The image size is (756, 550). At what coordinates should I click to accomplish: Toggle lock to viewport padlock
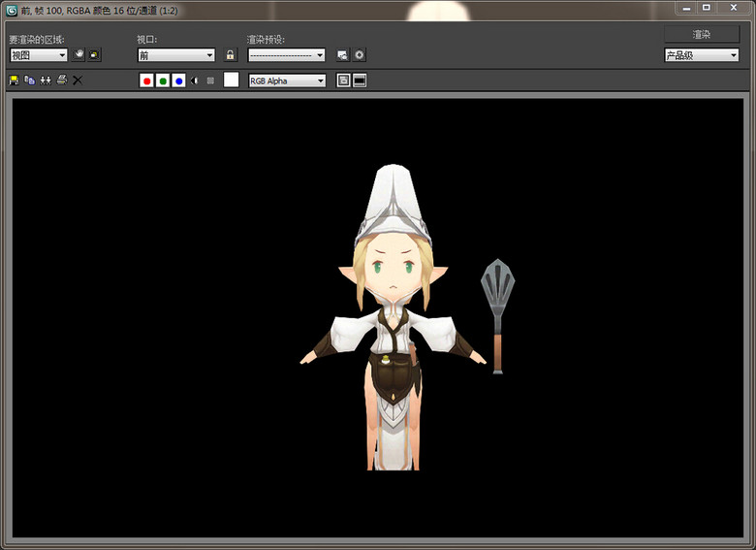231,54
